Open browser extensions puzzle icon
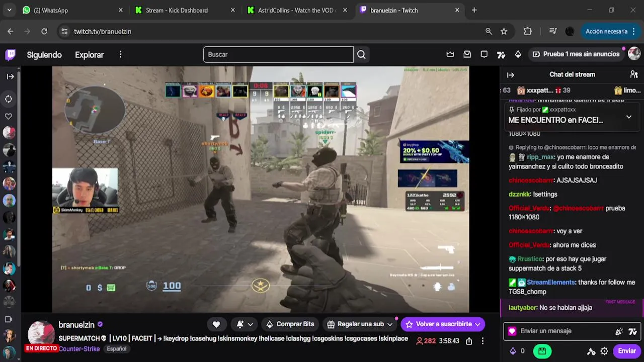This screenshot has width=644, height=362. point(528,31)
